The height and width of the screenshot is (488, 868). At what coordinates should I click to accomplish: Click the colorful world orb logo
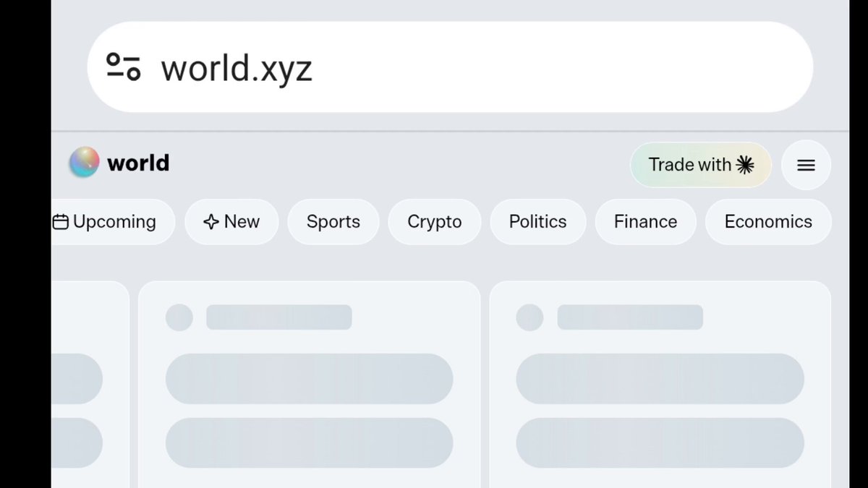click(84, 163)
